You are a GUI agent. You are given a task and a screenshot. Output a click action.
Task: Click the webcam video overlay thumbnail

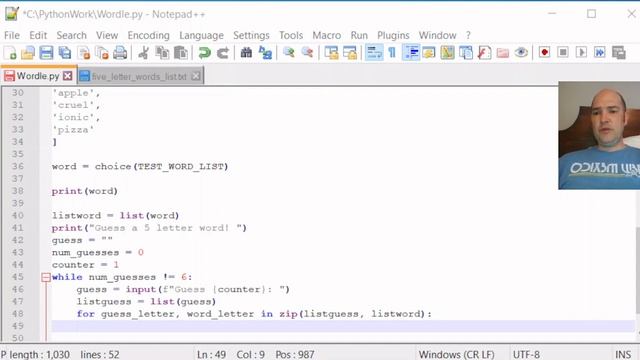point(599,136)
